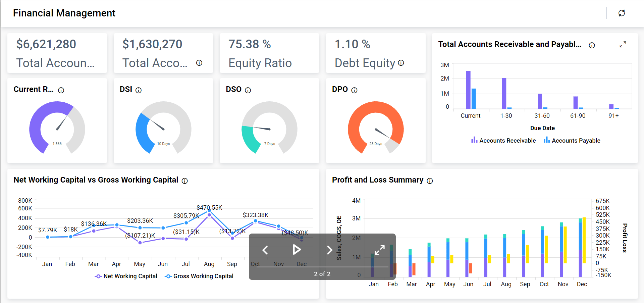Click the Equity Ratio KPI card
The height and width of the screenshot is (303, 644).
[269, 53]
